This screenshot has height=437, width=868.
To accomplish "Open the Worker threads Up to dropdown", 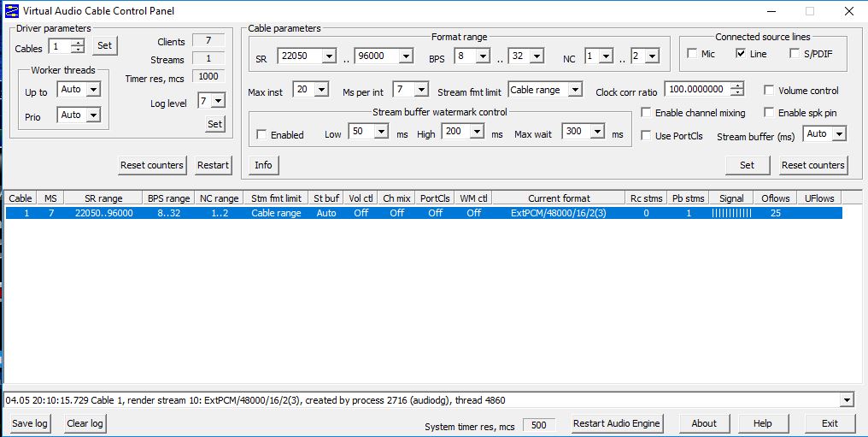I will [x=94, y=89].
